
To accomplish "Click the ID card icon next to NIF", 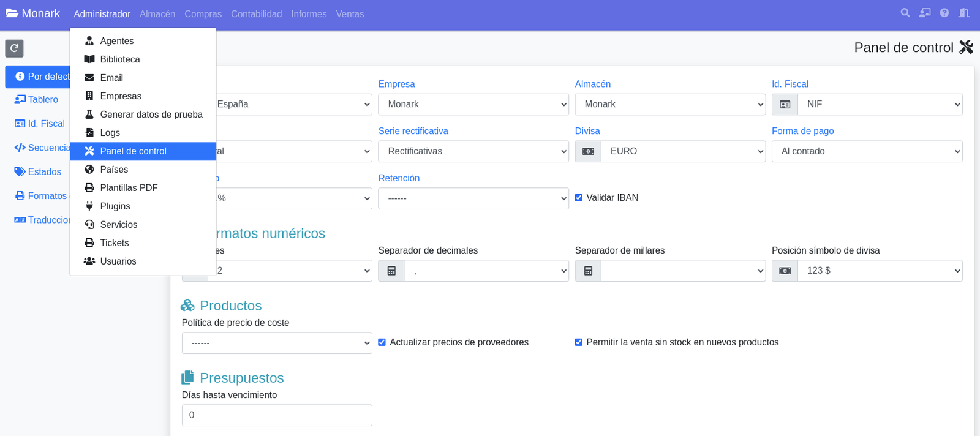I will point(785,105).
